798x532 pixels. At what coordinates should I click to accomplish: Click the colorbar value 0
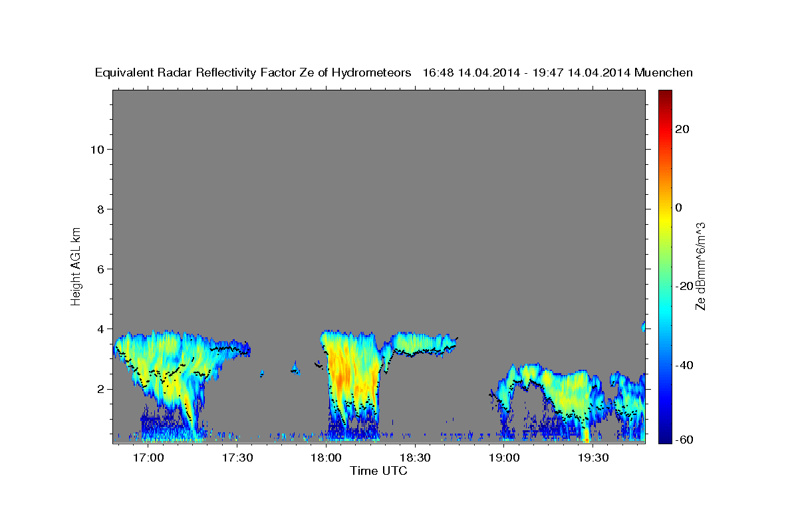(679, 207)
